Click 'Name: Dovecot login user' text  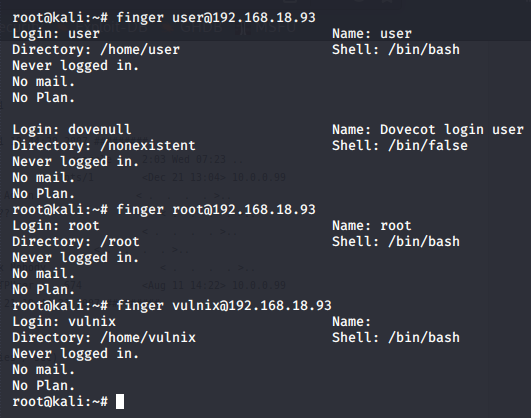pos(428,129)
